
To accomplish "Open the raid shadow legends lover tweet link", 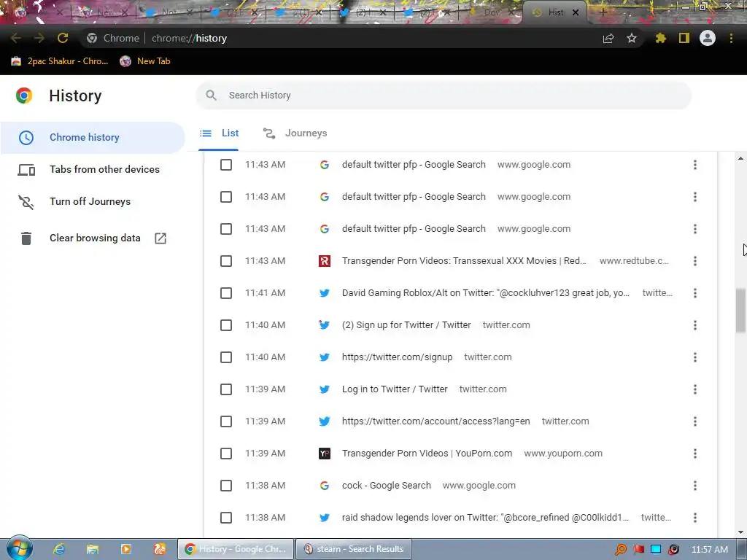I will 485,518.
